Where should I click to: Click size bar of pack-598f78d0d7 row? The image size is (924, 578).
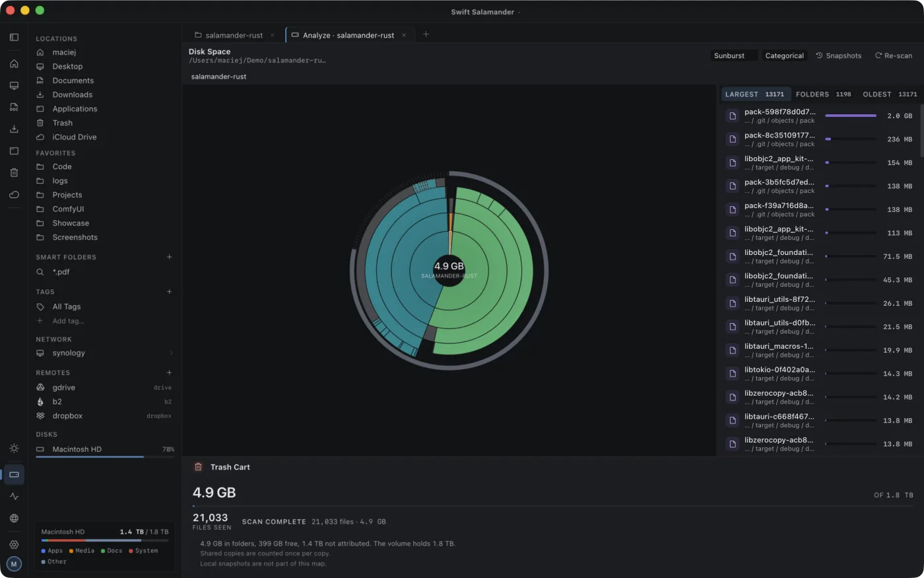click(851, 116)
